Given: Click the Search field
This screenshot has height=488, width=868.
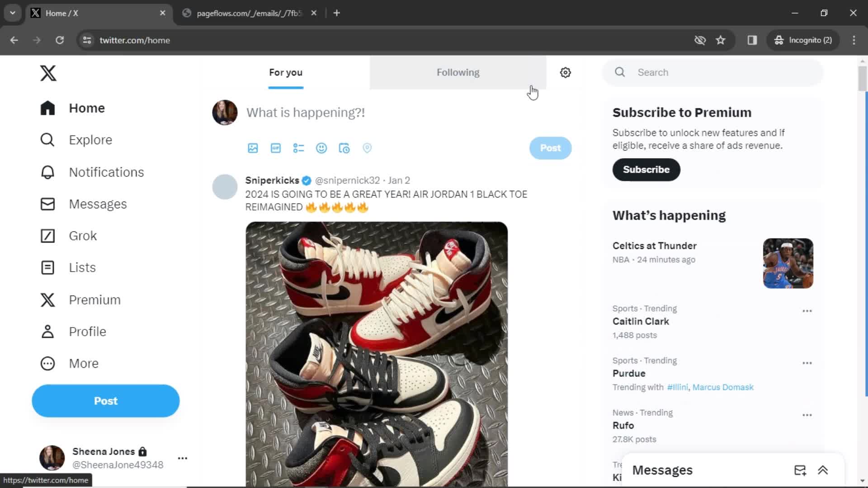Looking at the screenshot, I should click(x=713, y=72).
